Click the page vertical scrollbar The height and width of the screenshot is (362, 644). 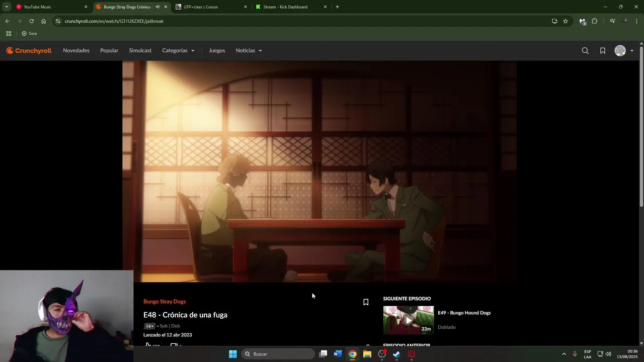tap(641, 126)
